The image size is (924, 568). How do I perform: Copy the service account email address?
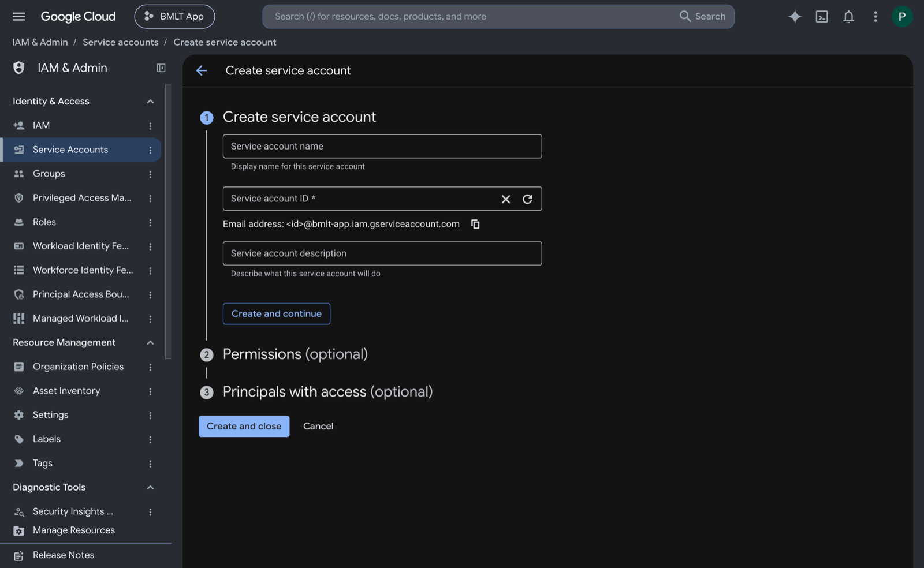475,224
